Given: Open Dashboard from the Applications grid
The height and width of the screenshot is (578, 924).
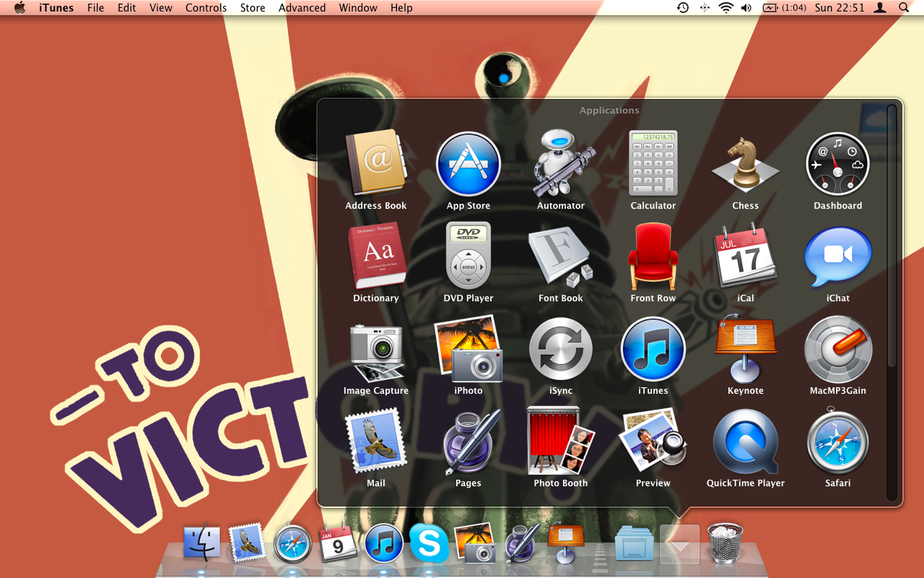Looking at the screenshot, I should [838, 164].
